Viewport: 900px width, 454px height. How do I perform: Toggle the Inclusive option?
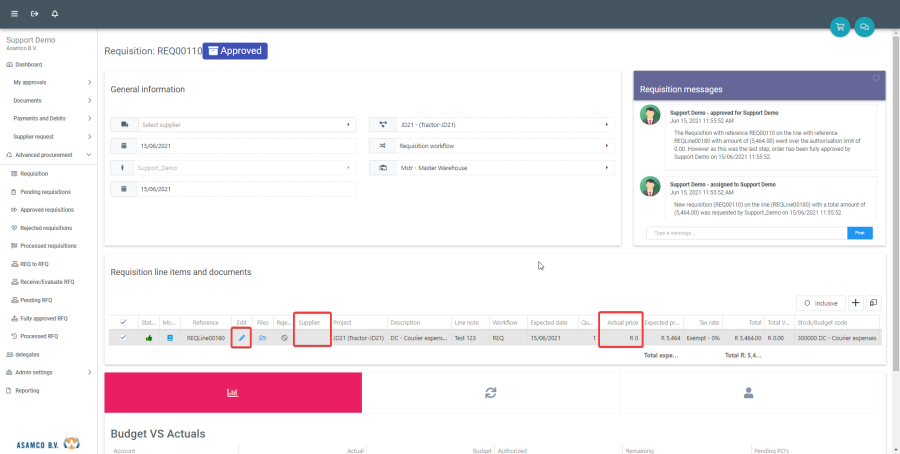click(819, 302)
